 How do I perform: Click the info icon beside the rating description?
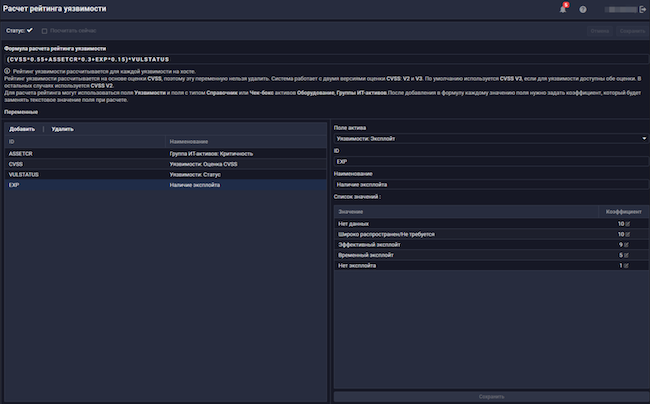tap(8, 70)
